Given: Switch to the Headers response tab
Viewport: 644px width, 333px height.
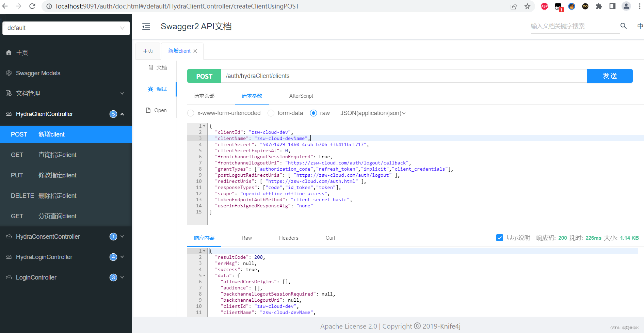Looking at the screenshot, I should tap(289, 238).
